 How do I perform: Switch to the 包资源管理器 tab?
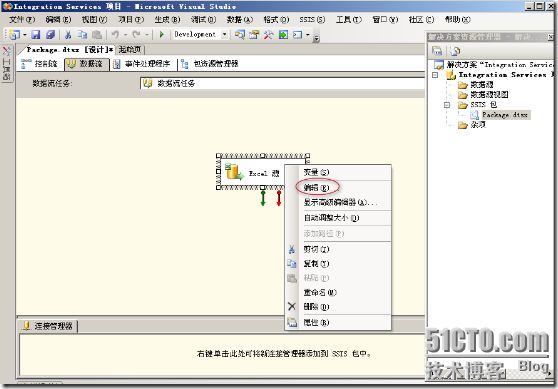click(210, 64)
